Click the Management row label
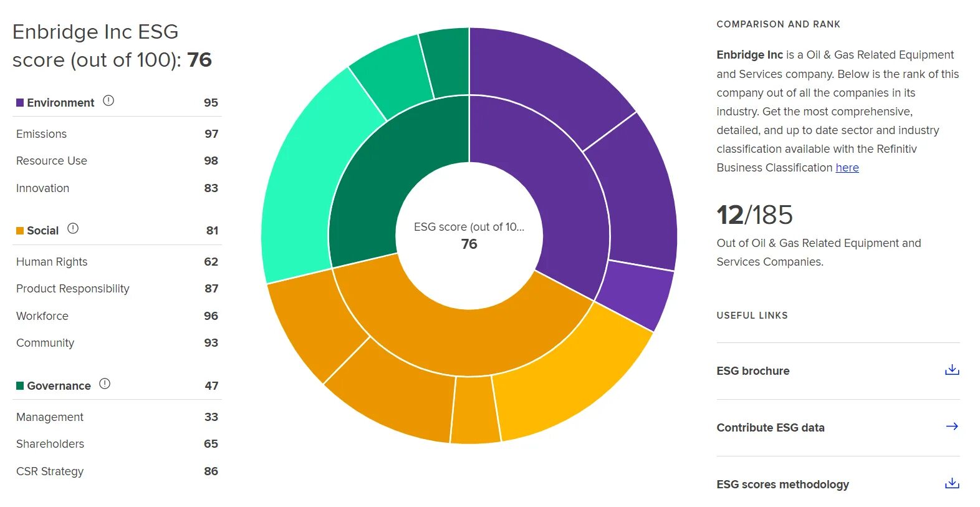The height and width of the screenshot is (507, 980). point(50,417)
